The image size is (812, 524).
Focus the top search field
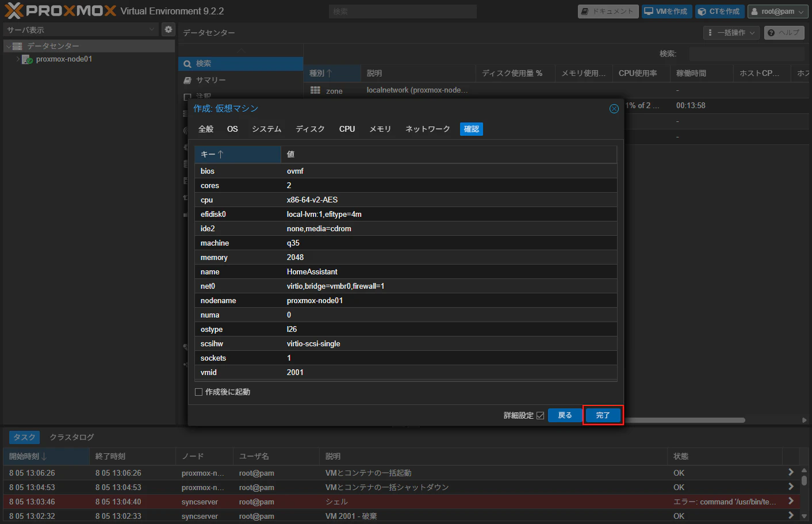[x=403, y=12]
